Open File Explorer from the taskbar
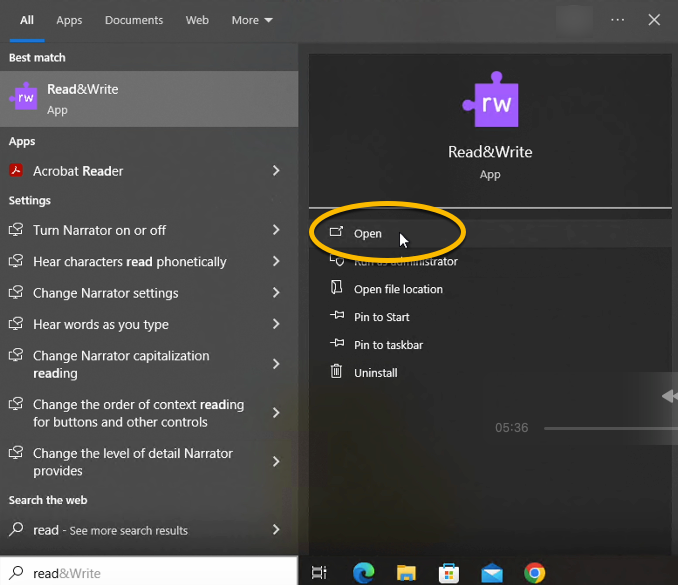Viewport: 678px width, 585px height. pos(406,572)
